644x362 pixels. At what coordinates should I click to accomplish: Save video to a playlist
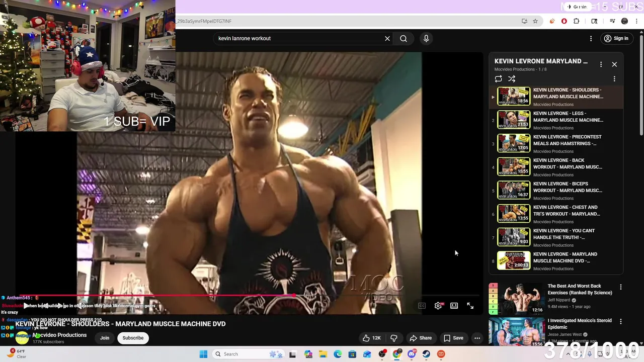pos(453,338)
